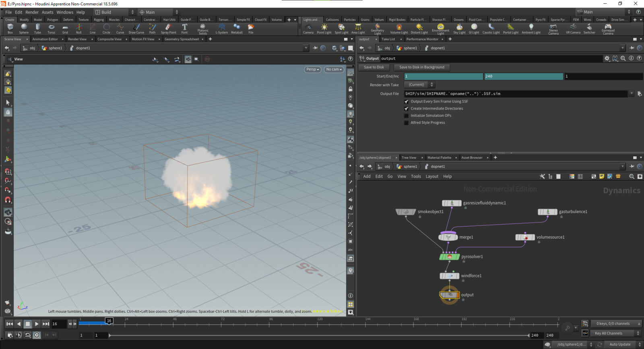
Task: Open output file chooser icon
Action: [640, 94]
